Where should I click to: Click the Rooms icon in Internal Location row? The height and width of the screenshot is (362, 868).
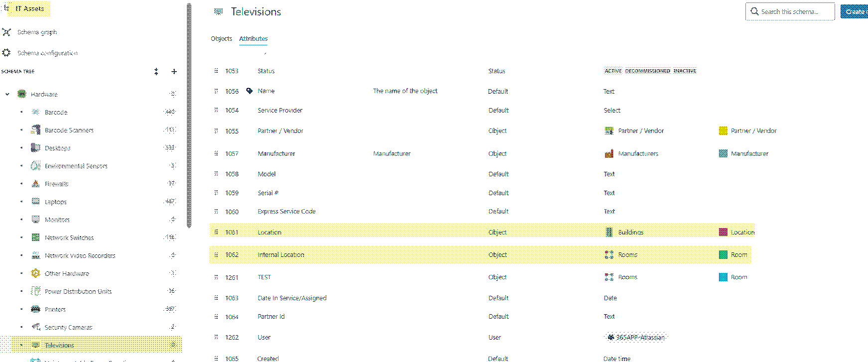point(609,254)
